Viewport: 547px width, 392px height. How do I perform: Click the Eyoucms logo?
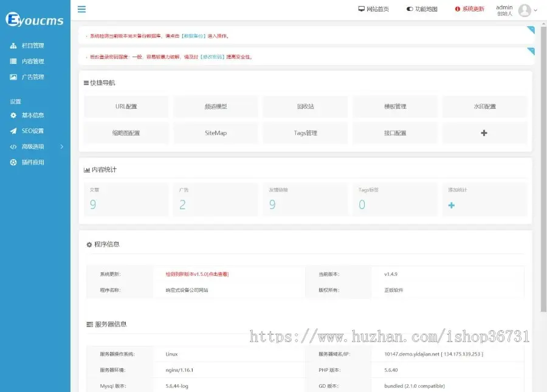click(35, 21)
